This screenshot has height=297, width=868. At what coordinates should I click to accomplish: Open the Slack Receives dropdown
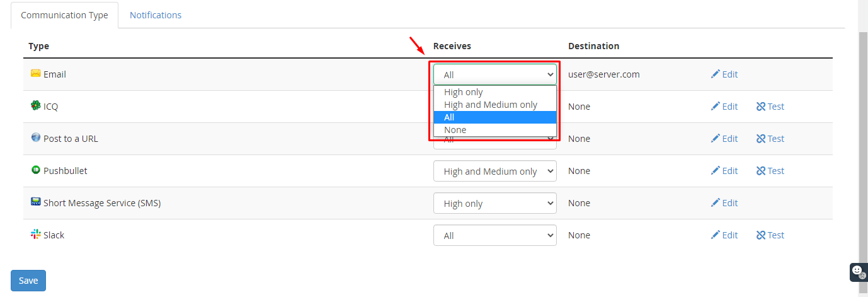point(495,235)
